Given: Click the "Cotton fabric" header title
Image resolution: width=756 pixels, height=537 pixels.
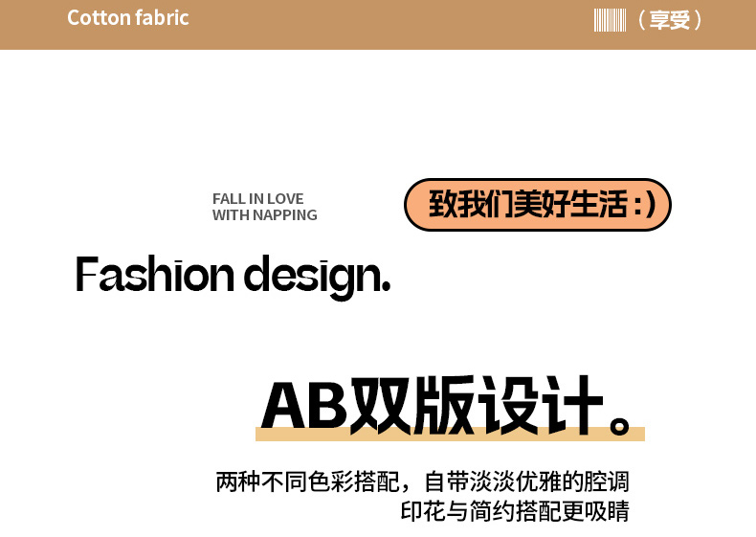Looking at the screenshot, I should 128,18.
